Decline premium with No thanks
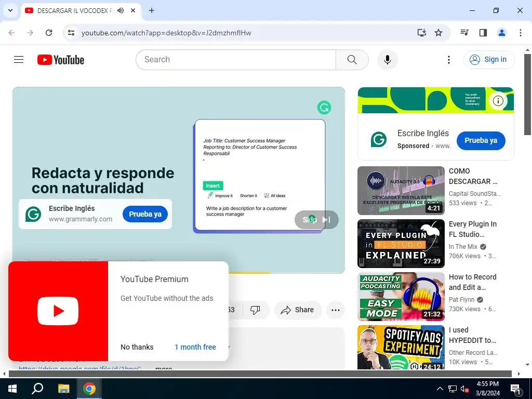This screenshot has width=532, height=399. (137, 347)
